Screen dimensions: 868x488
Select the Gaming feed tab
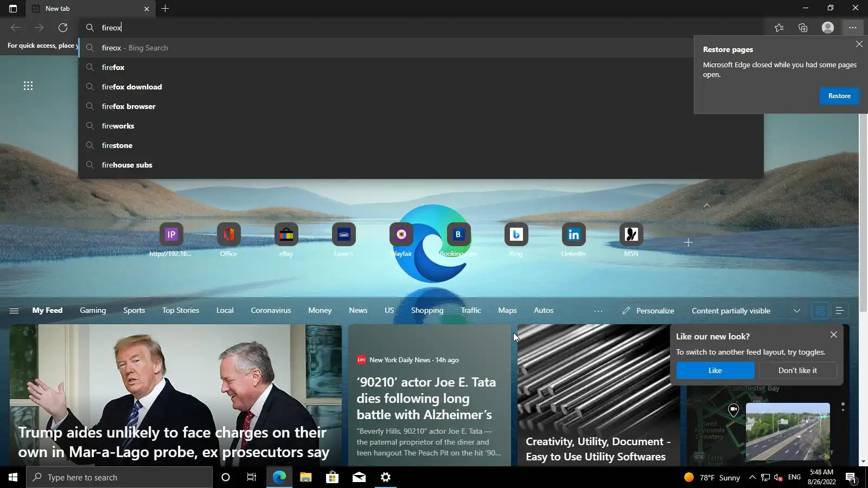click(x=93, y=310)
